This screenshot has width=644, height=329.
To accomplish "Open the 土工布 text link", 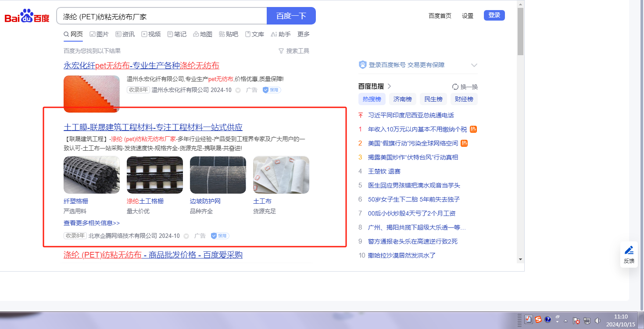I will [x=262, y=201].
